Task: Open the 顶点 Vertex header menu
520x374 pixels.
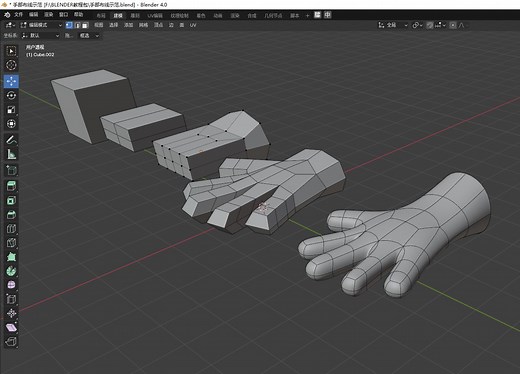Action: click(158, 25)
